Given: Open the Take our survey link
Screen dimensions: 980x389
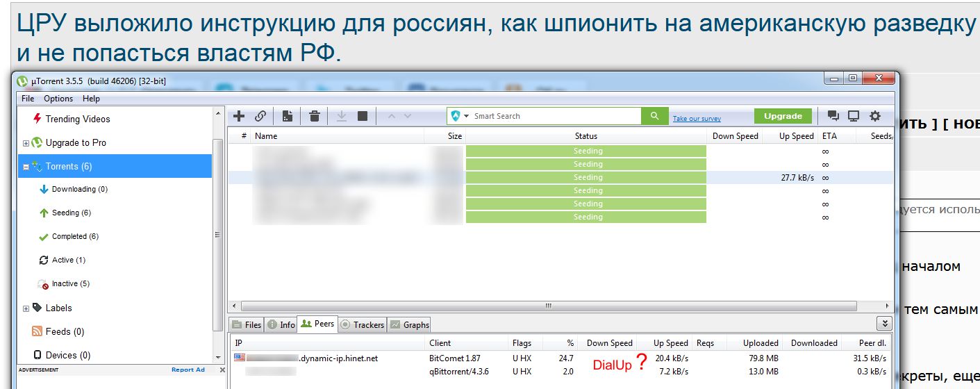Looking at the screenshot, I should coord(697,119).
